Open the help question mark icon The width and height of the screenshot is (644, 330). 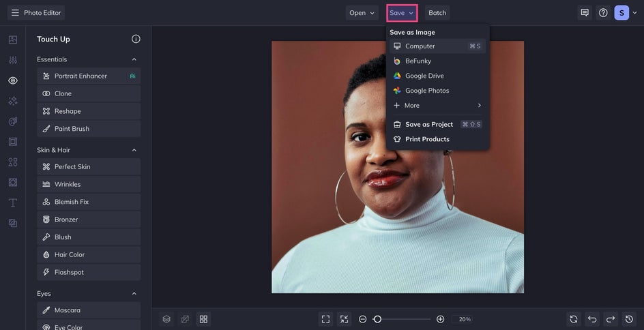[x=603, y=13]
